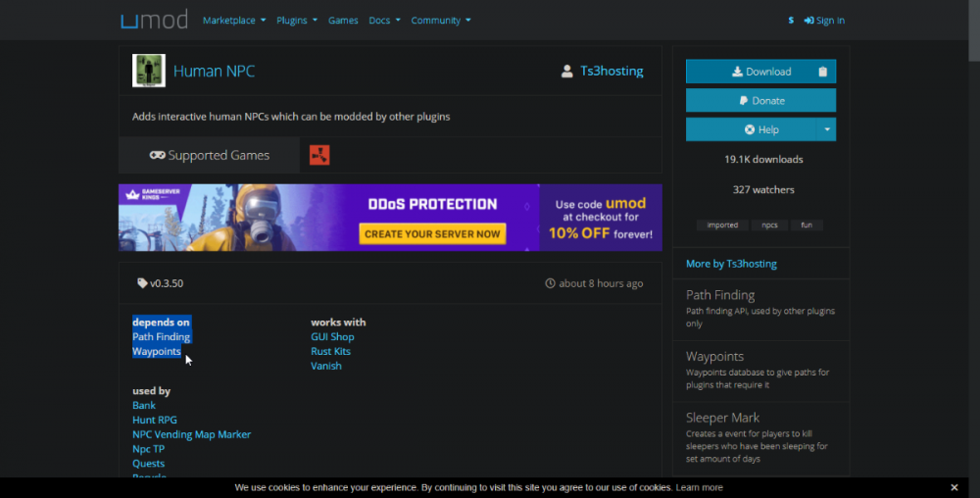Click the clipboard icon on Download button
The height and width of the screenshot is (498, 980).
[x=822, y=72]
